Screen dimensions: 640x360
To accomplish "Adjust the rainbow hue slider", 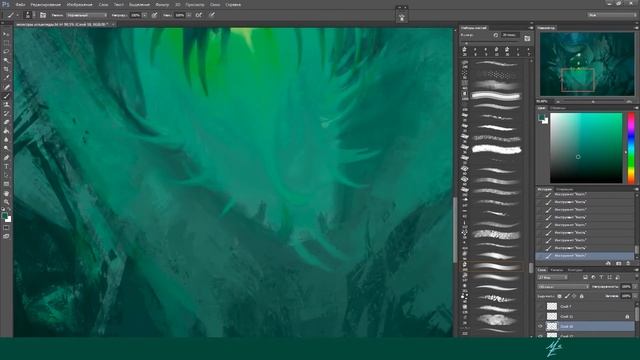I will pyautogui.click(x=631, y=148).
